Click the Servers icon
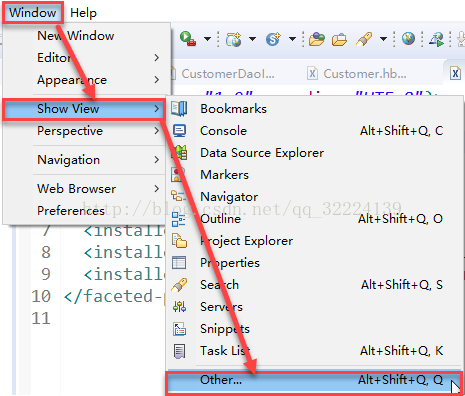 179,307
